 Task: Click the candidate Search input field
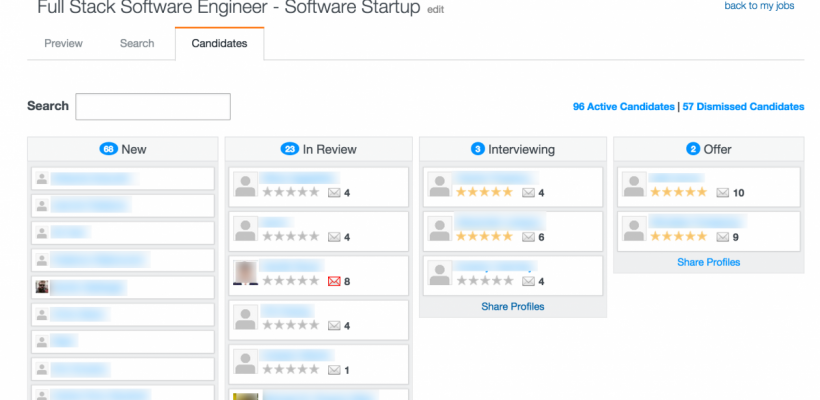pyautogui.click(x=153, y=106)
